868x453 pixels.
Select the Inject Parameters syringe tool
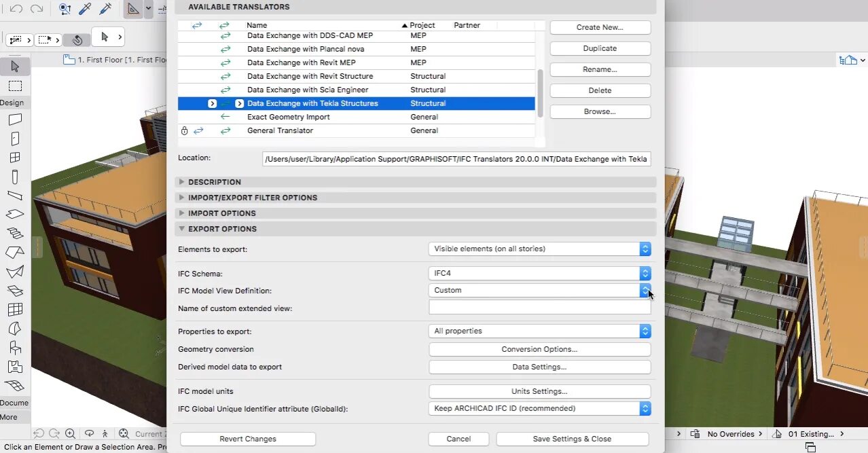(x=105, y=9)
